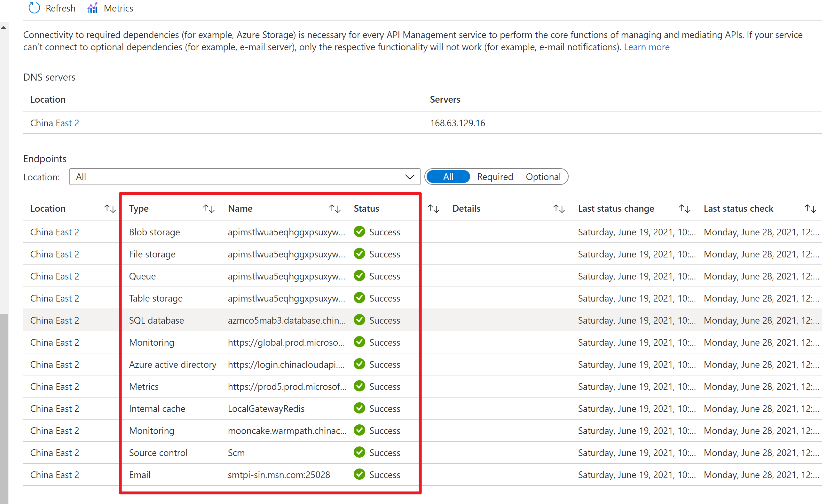Click the Refresh circular arrow icon
Viewport: 827px width, 504px height.
point(34,8)
